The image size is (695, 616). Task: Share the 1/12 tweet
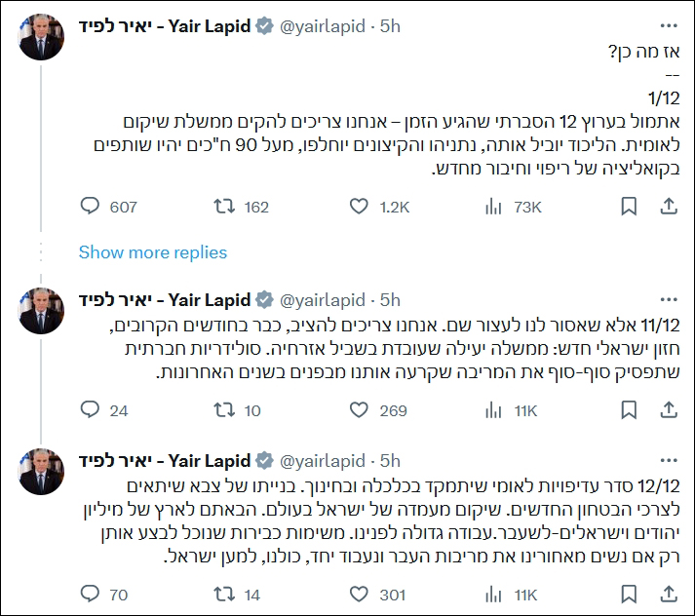pos(669,206)
